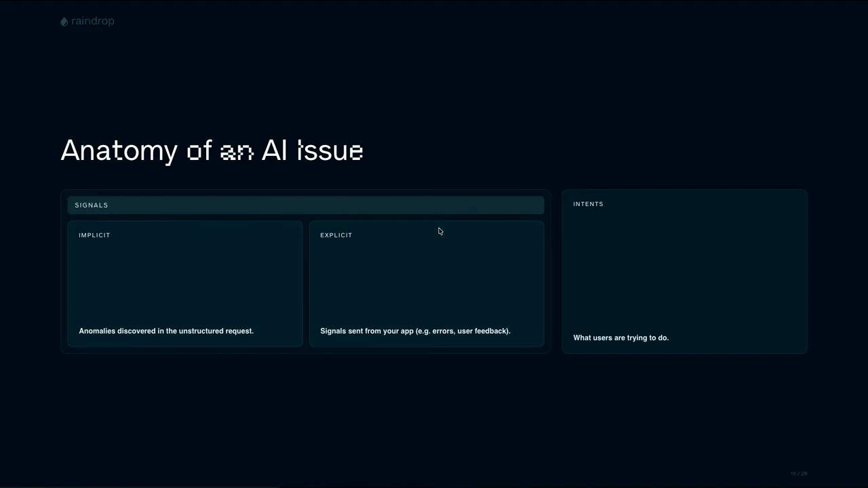Click the SIGNALS header bar
868x488 pixels.
306,205
